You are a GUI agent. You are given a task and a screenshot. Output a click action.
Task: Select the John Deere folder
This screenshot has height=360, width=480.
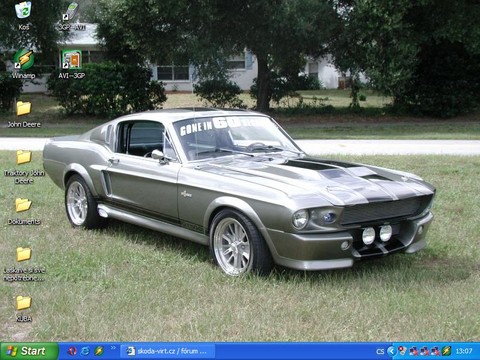point(24,114)
